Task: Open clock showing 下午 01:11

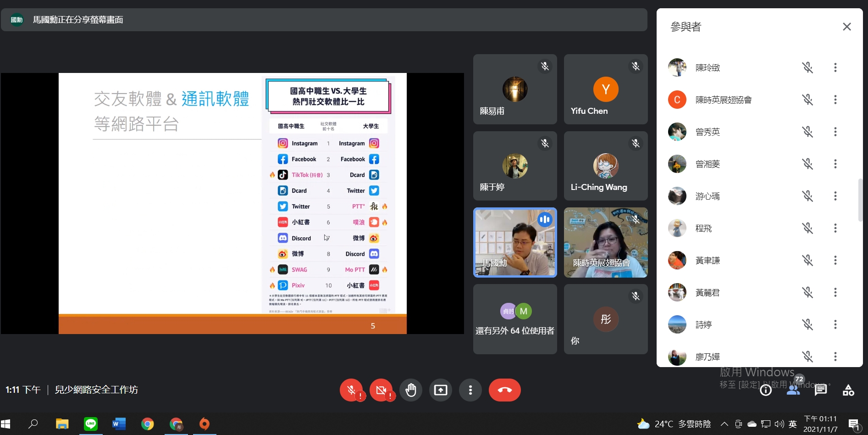Action: 820,424
